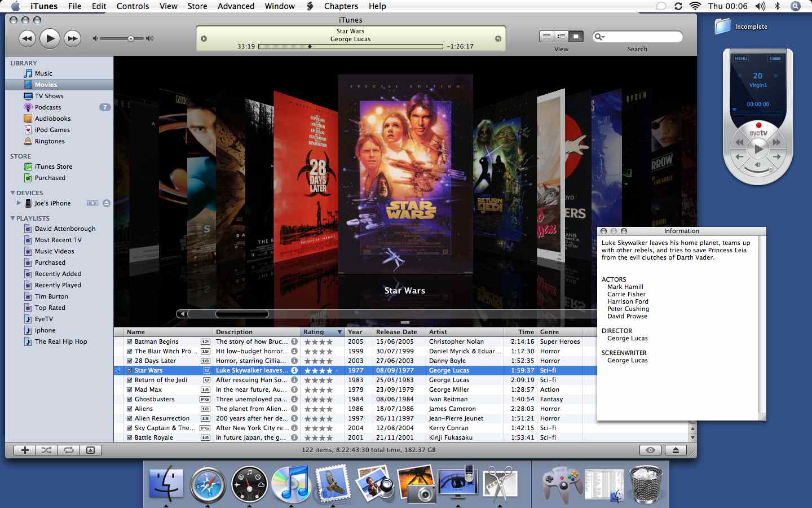
Task: Collapse the DEVICES section
Action: (x=12, y=193)
